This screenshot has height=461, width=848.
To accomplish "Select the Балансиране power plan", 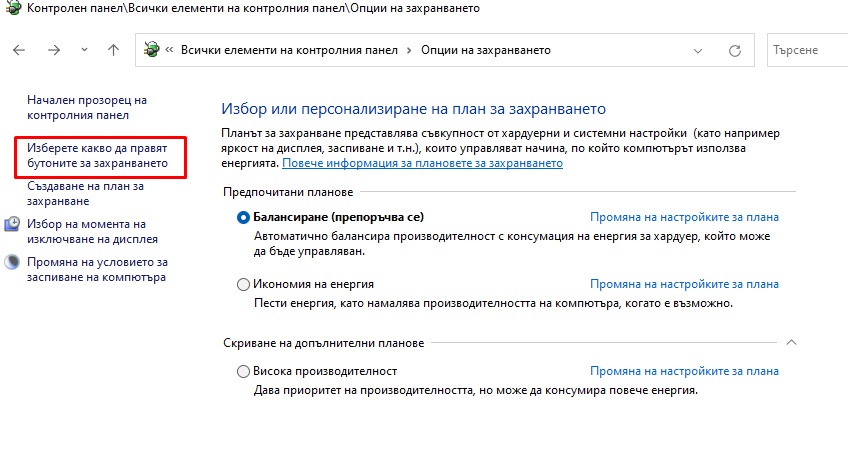I will pyautogui.click(x=243, y=217).
